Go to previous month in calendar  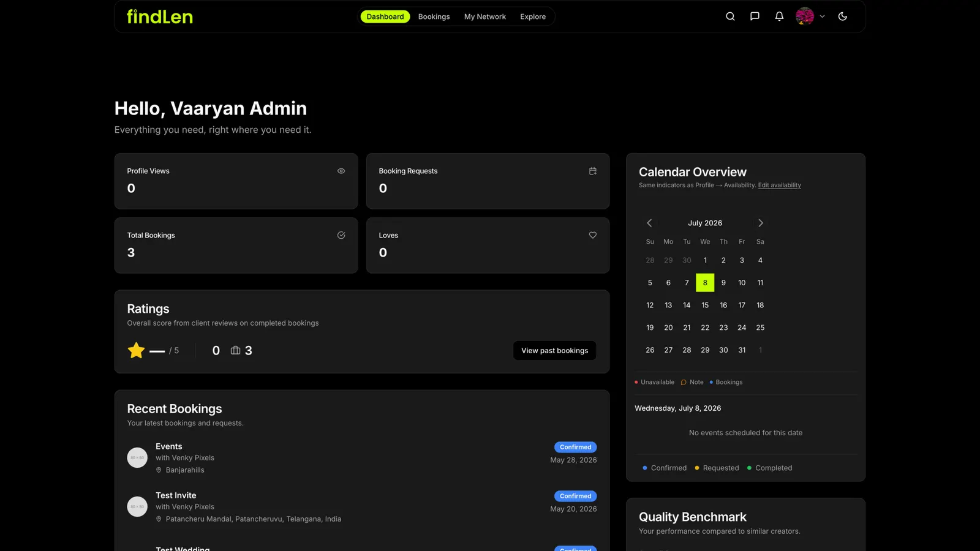[x=649, y=223]
